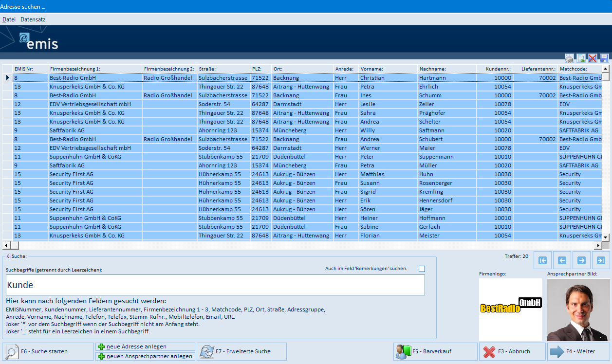
Task: Discard saved layout using crossed-out disk icon
Action: 593,58
